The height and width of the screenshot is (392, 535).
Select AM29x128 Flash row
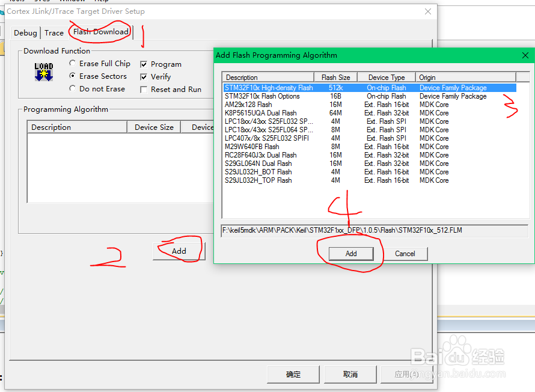click(370, 105)
